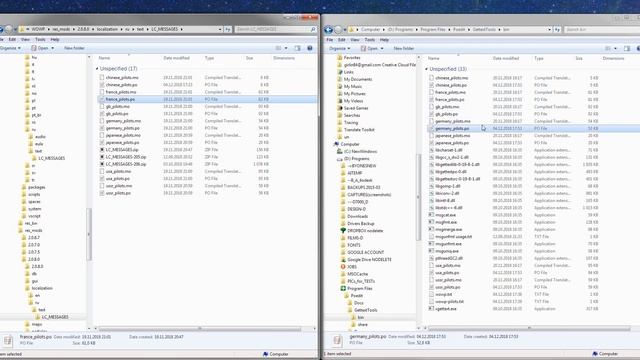Image resolution: width=640 pixels, height=360 pixels.
Task: Select ussr_pilots.po in LC_MESSAGES window
Action: point(118,193)
